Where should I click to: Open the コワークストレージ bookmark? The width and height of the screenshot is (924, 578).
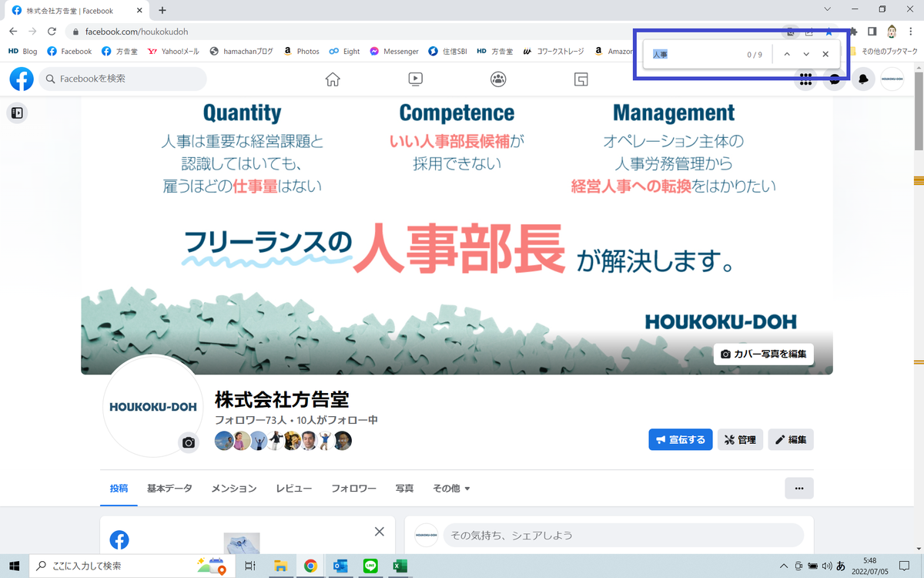[554, 52]
